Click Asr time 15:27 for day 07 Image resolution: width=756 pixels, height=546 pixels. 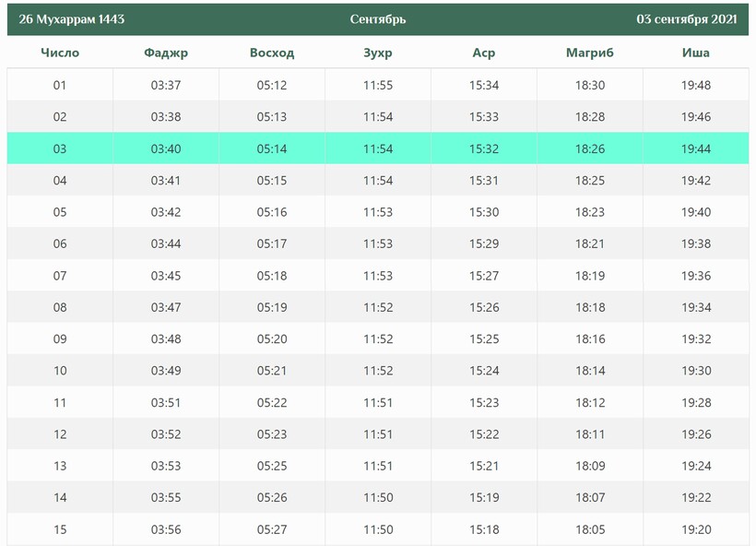click(x=484, y=276)
